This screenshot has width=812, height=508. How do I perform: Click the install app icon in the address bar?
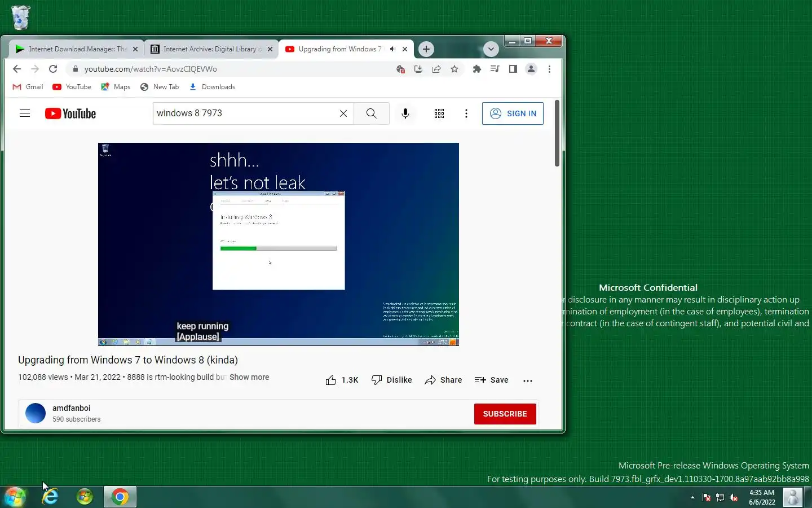point(418,69)
